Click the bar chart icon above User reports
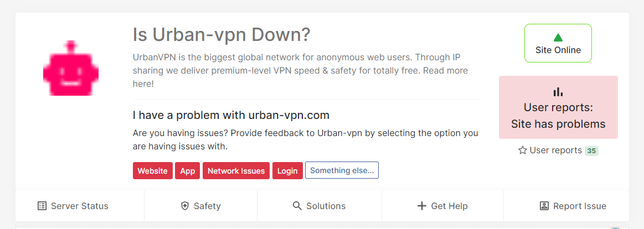 coord(558,92)
